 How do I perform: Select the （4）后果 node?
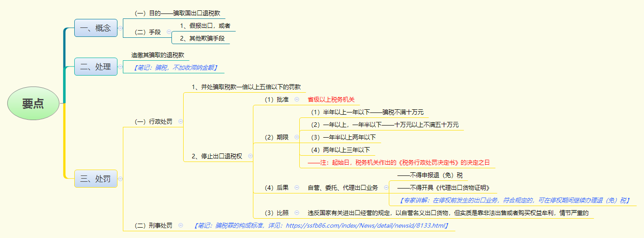(x=276, y=188)
